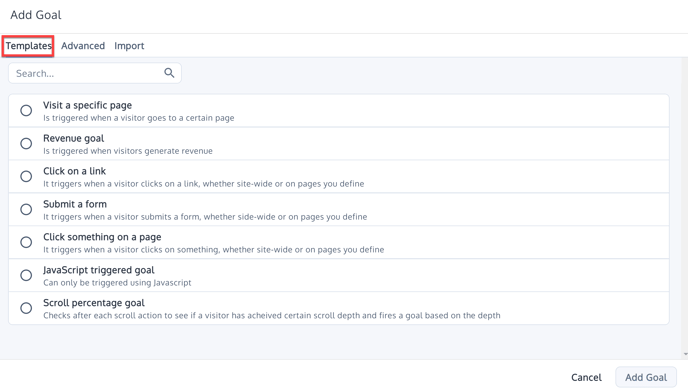Choose the Scroll percentage goal radio
The image size is (688, 392).
26,308
